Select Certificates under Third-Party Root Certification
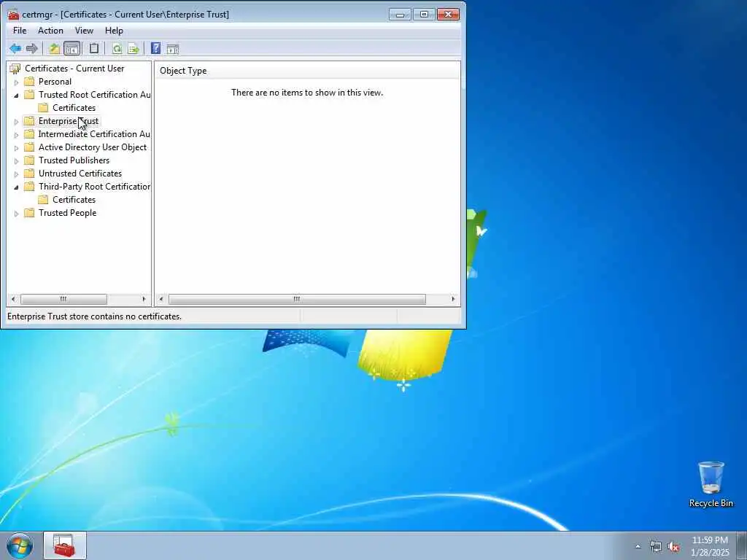747x560 pixels. [74, 200]
